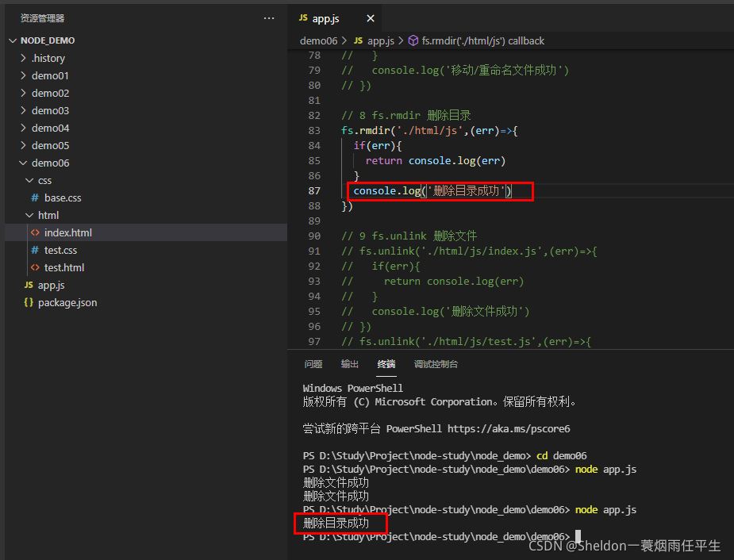
Task: Collapse the css folder
Action: coord(29,181)
